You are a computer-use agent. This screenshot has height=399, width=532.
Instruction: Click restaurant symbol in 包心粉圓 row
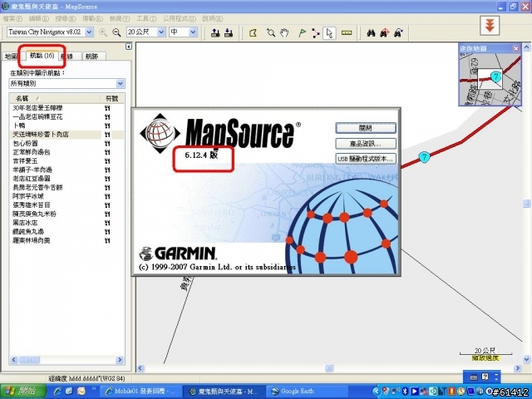click(107, 143)
